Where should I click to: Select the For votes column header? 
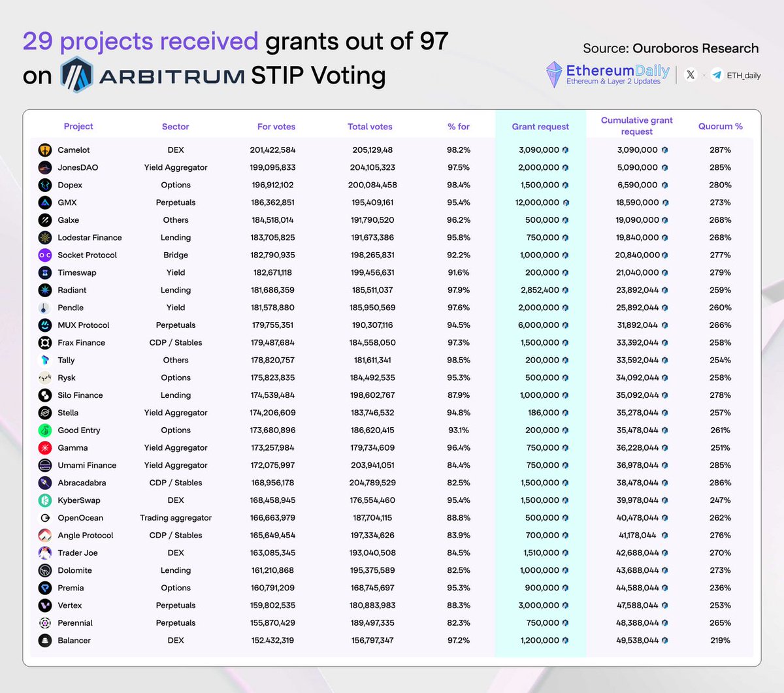point(276,127)
